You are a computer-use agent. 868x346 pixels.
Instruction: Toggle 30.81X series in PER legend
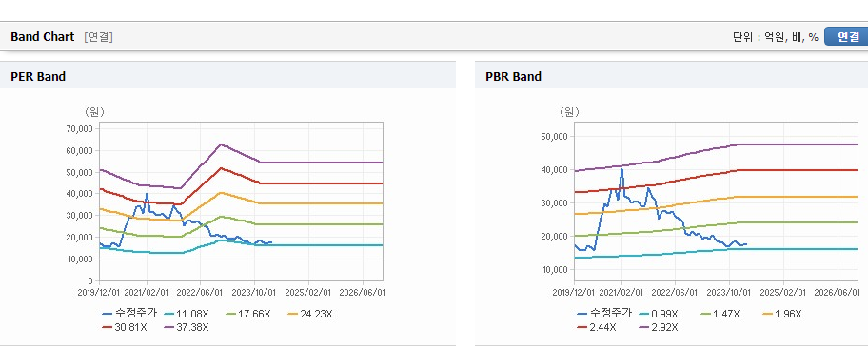tap(125, 327)
